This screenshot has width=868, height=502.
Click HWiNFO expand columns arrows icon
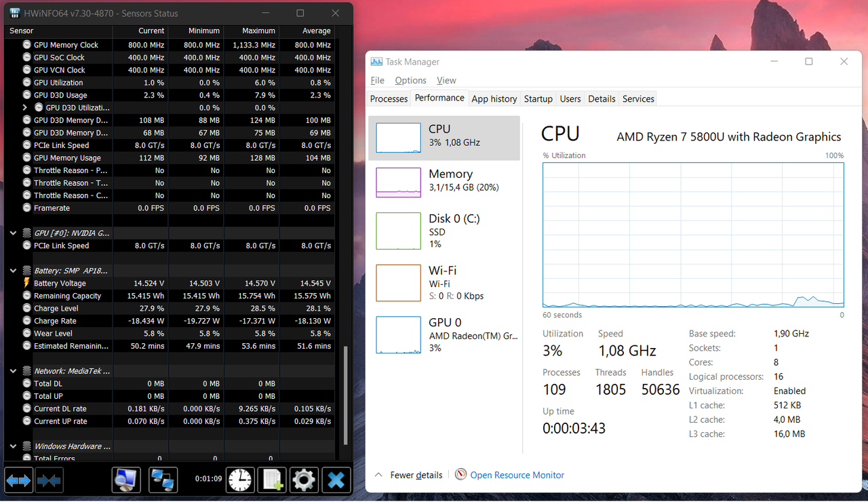[18, 480]
